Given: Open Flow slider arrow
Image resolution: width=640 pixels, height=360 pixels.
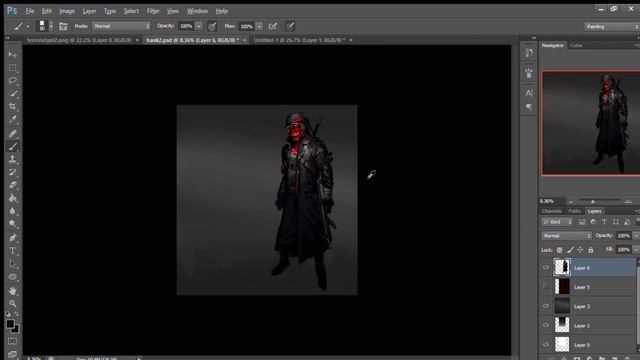Looking at the screenshot, I should pyautogui.click(x=259, y=27).
